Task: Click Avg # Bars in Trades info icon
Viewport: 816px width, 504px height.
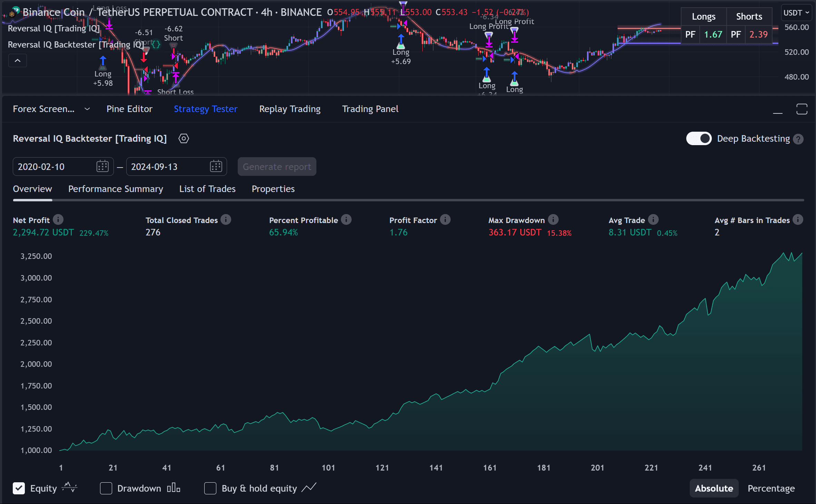Action: pos(798,220)
